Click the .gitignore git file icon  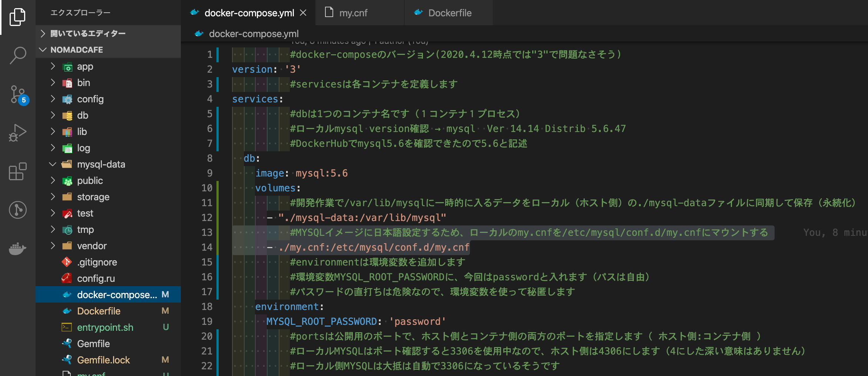(67, 262)
